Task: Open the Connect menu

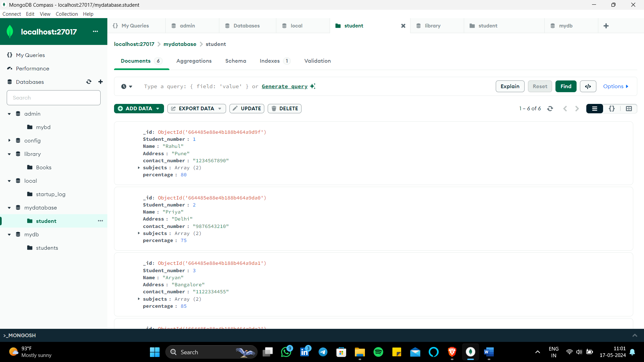Action: 12,14
